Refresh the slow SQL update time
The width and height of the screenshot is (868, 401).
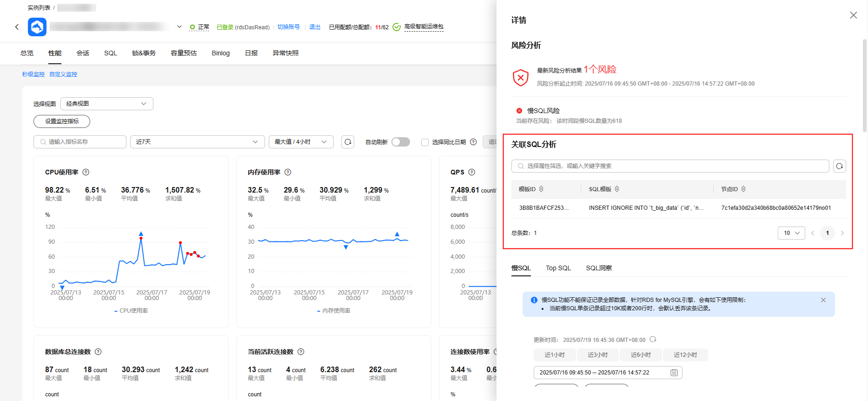click(653, 340)
